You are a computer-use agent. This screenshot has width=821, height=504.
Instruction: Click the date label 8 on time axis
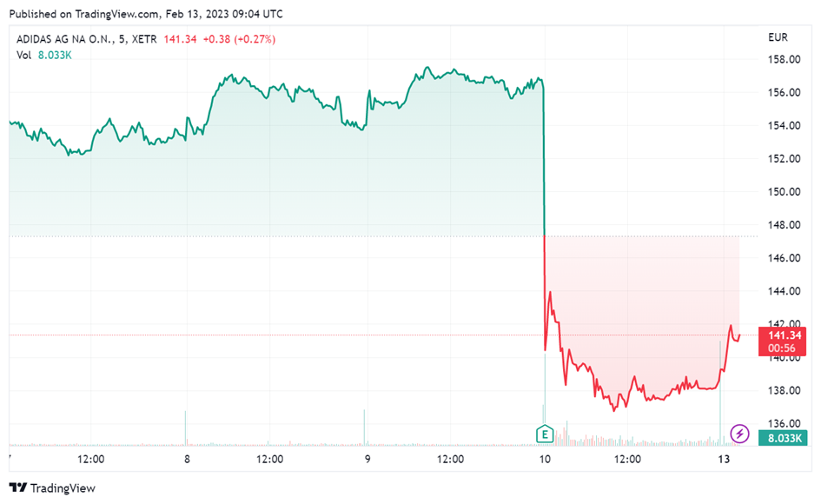click(x=187, y=459)
